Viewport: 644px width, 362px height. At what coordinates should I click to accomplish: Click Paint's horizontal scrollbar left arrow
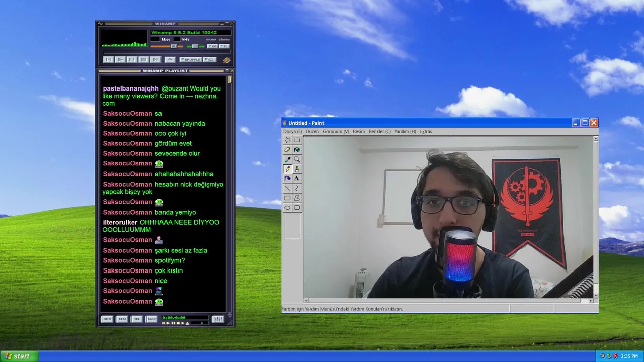click(306, 301)
